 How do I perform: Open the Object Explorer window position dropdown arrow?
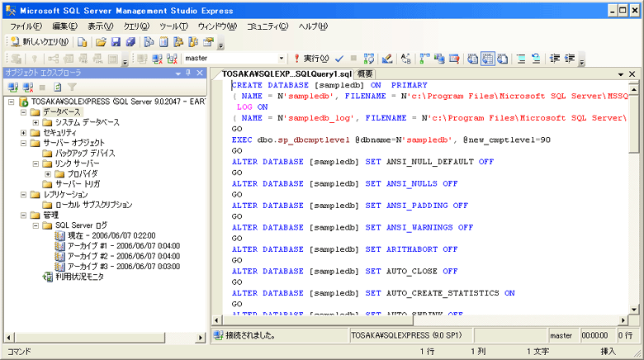tap(178, 73)
